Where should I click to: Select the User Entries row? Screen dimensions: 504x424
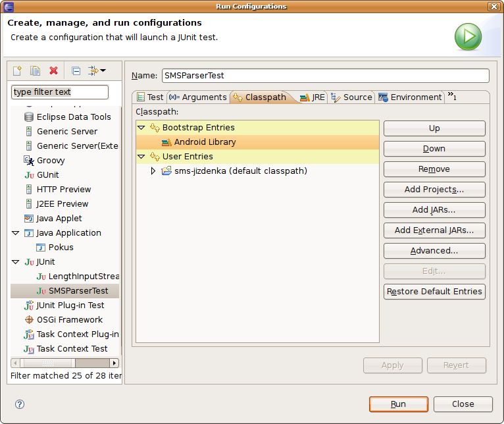[x=257, y=157]
